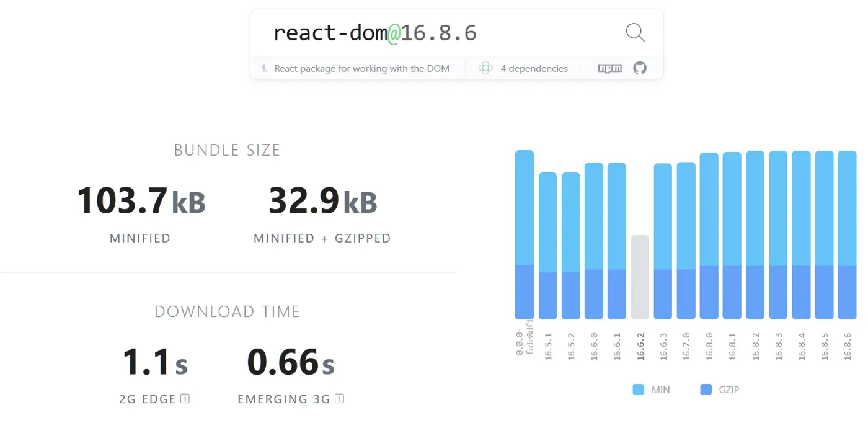This screenshot has width=868, height=428.
Task: Select the 16.8.0 version bar
Action: [709, 236]
